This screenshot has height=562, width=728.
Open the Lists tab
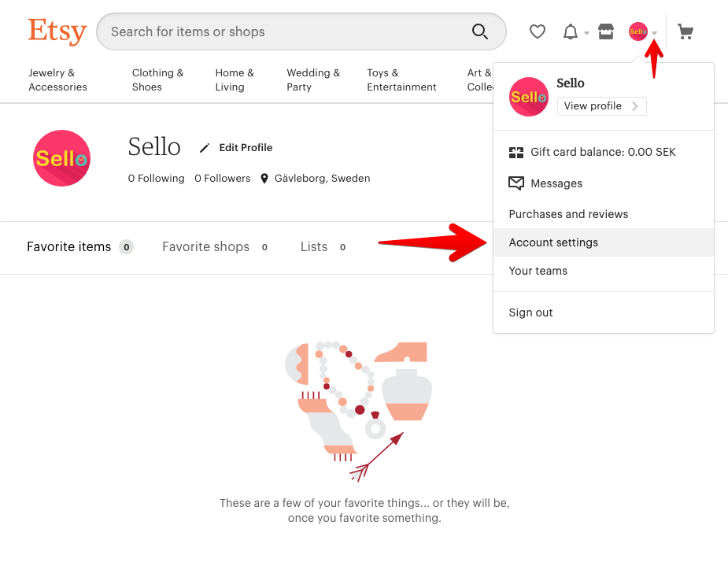313,246
